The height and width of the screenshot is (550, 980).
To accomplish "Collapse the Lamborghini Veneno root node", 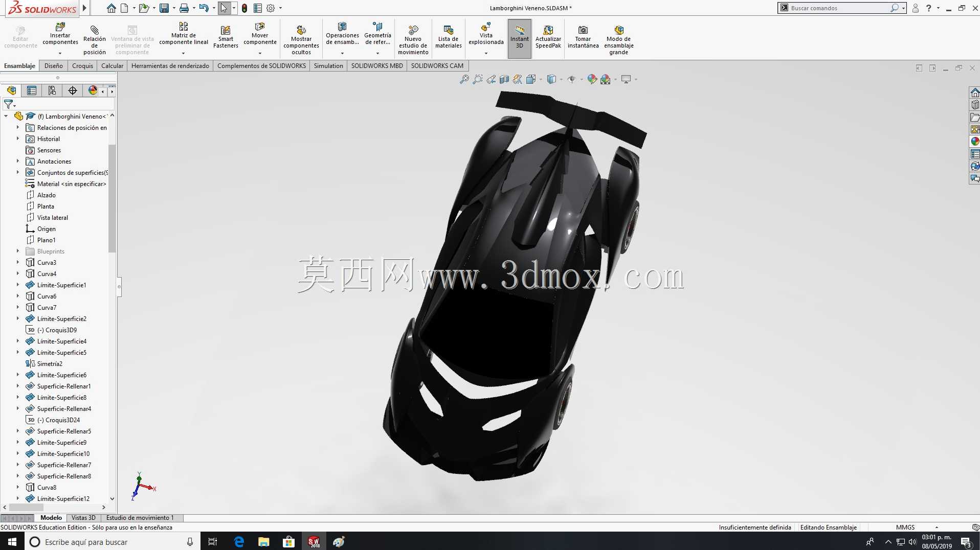I will click(6, 117).
